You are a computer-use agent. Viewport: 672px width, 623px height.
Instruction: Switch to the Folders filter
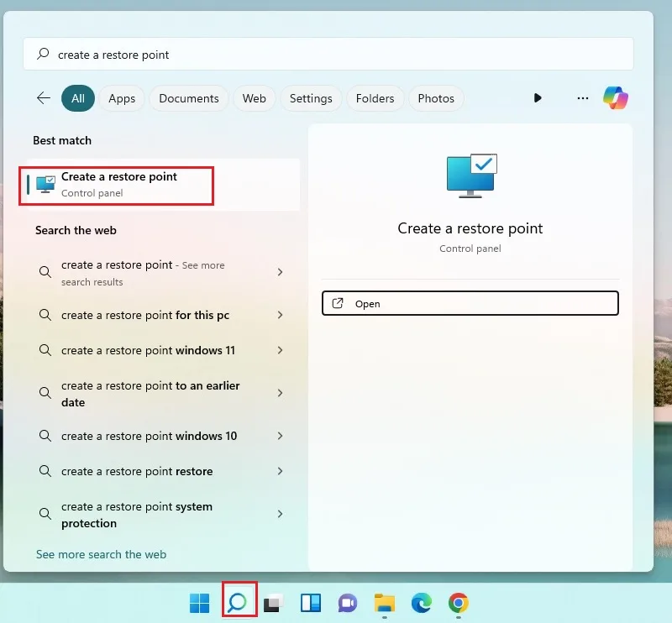(375, 98)
